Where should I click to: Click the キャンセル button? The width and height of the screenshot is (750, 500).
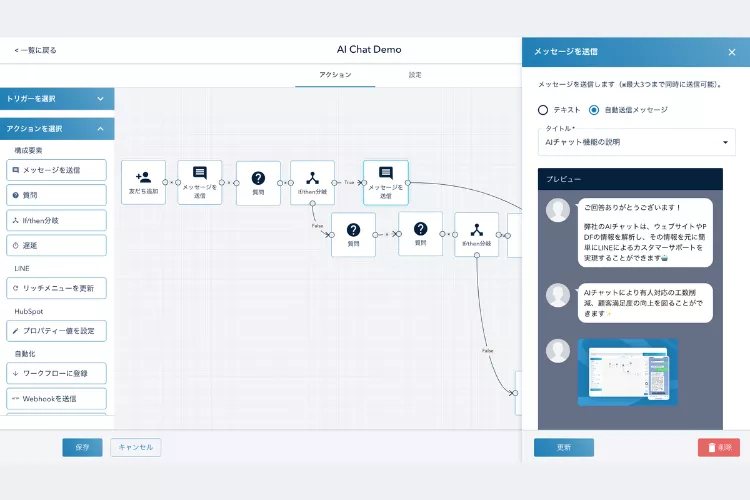pos(135,447)
